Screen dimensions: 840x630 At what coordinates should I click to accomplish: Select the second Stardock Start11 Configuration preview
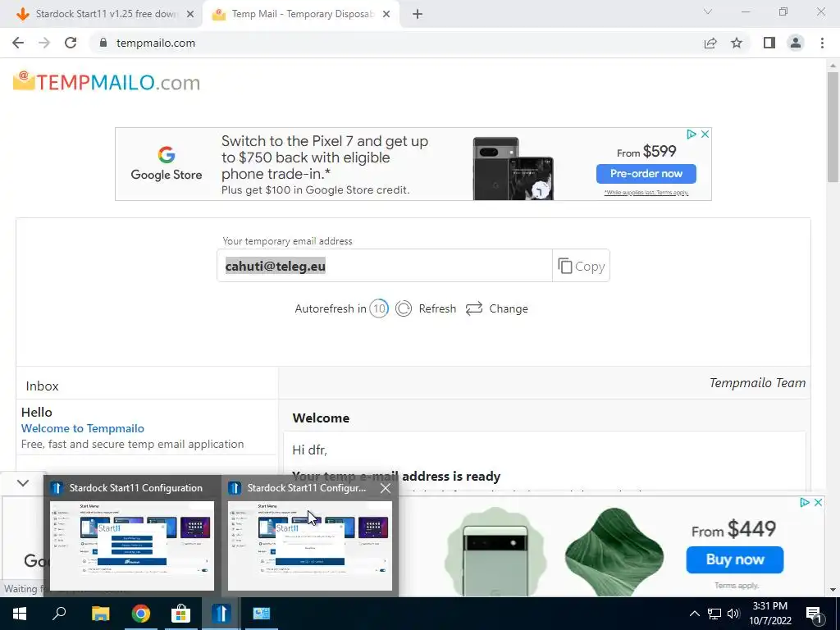(309, 546)
